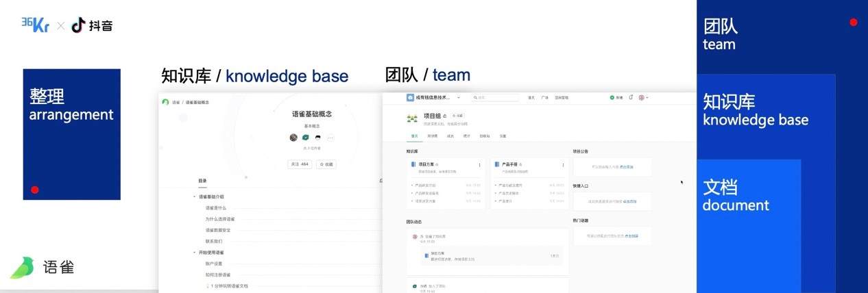The height and width of the screenshot is (293, 868).
Task: Select the second tab under 项目组
Action: tap(433, 136)
